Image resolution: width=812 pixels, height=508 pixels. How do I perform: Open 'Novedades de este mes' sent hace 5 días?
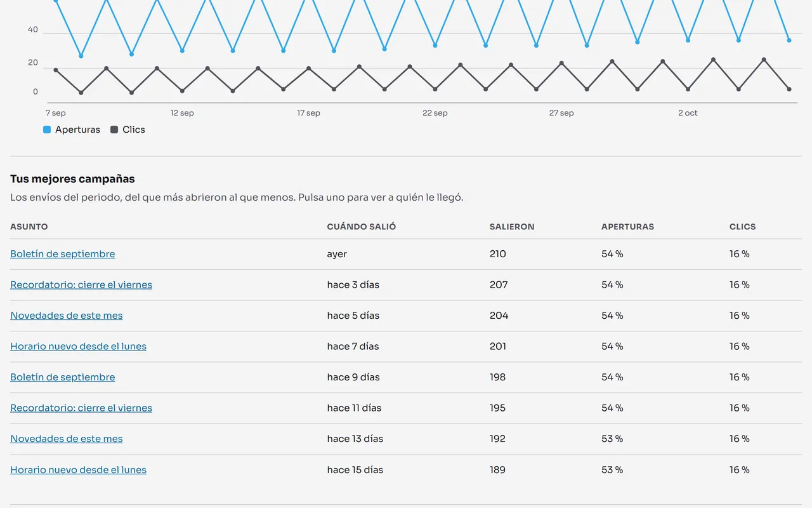tap(67, 316)
